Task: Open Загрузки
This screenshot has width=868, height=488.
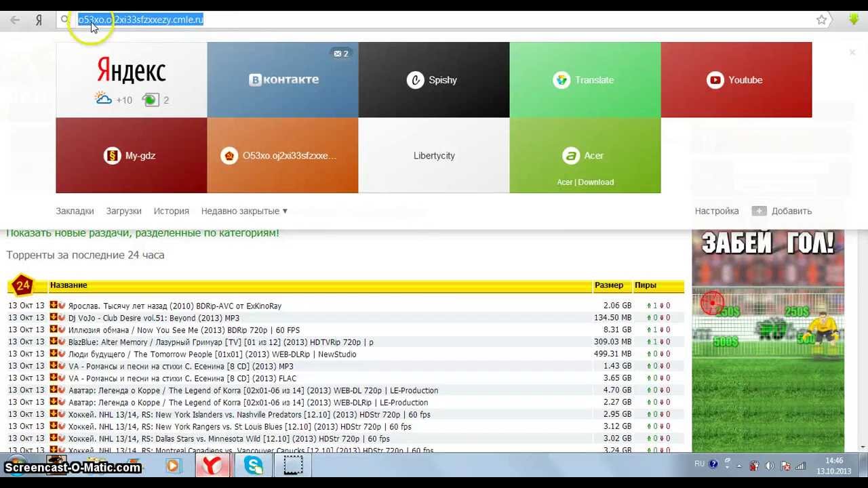Action: pos(123,211)
